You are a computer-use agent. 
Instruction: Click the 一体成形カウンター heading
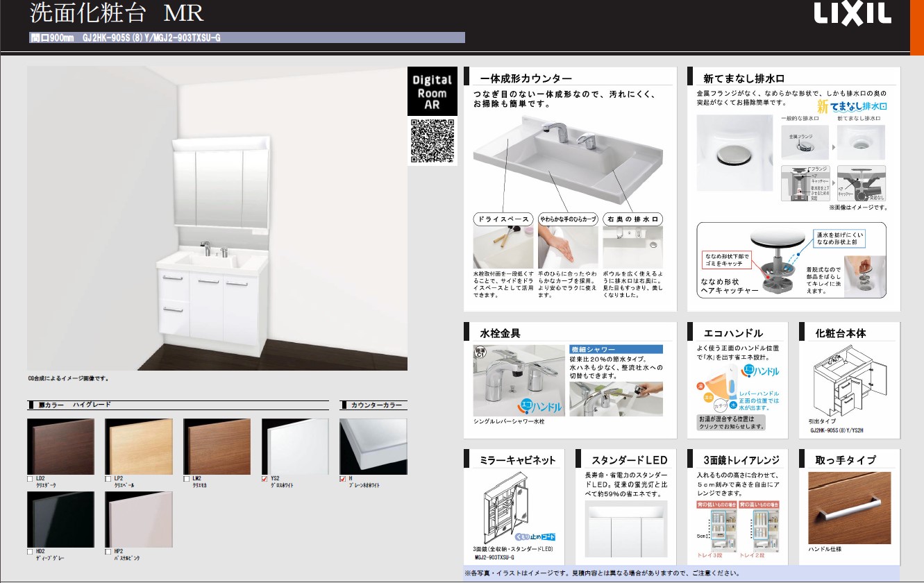pyautogui.click(x=526, y=78)
